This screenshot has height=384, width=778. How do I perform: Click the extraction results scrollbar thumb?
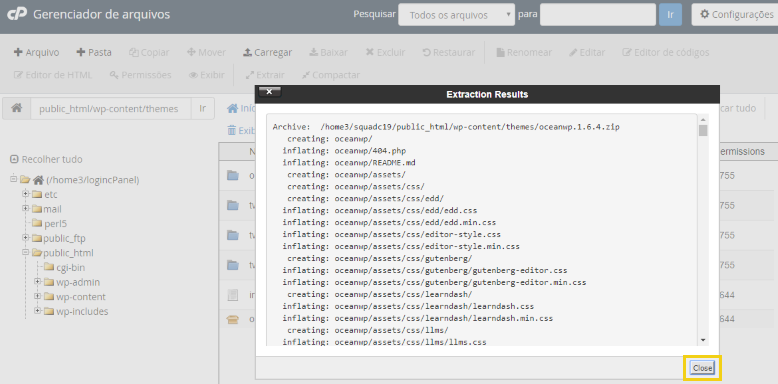[703, 130]
